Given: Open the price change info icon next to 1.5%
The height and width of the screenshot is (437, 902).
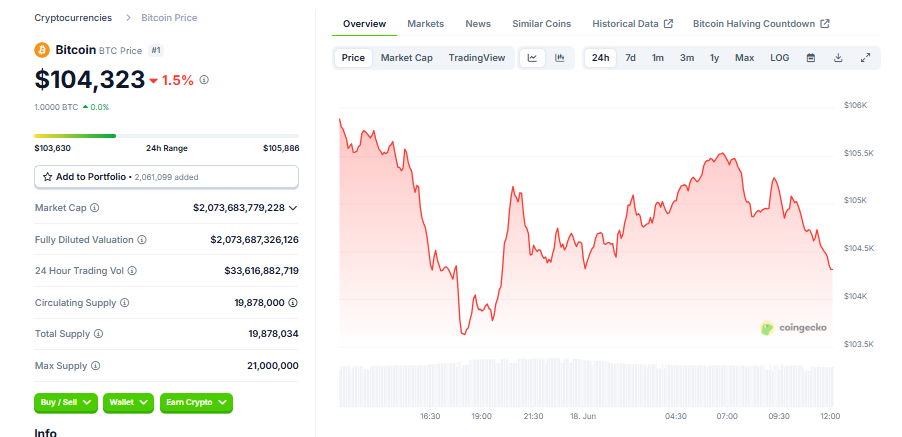Looking at the screenshot, I should (204, 80).
